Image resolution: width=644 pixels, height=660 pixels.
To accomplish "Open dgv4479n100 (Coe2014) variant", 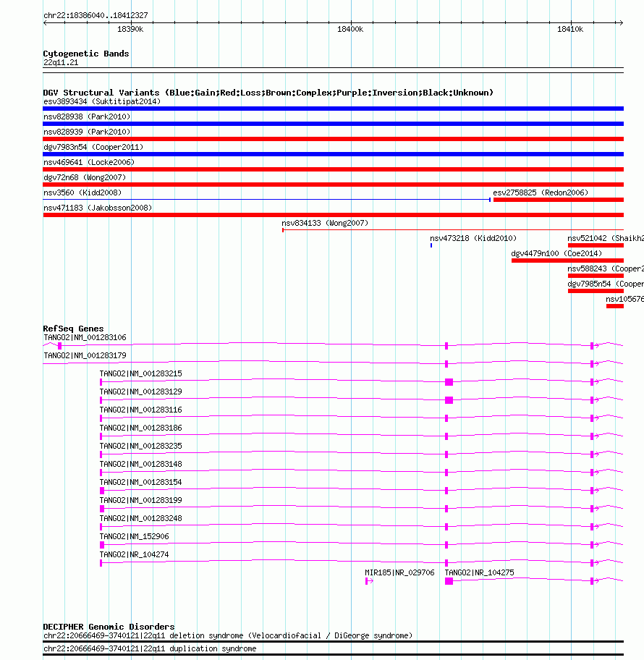I will [x=556, y=253].
